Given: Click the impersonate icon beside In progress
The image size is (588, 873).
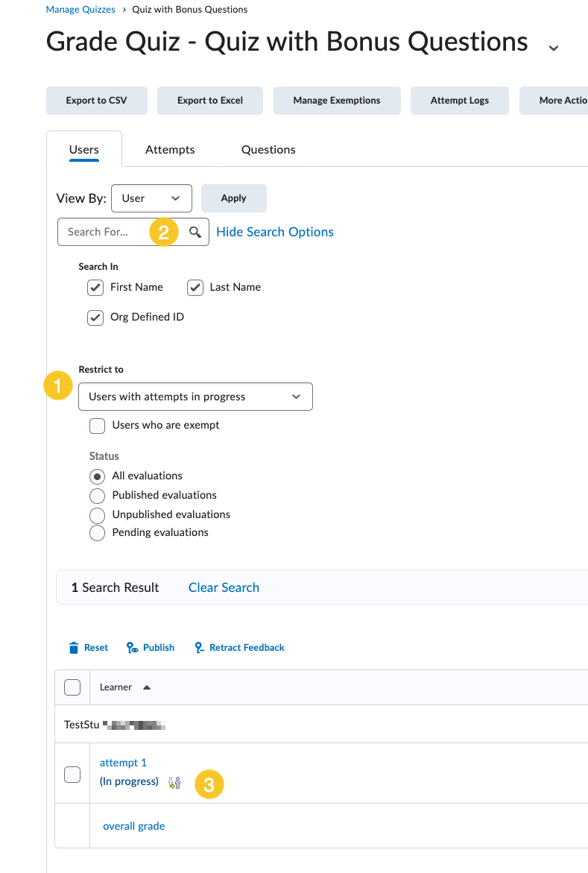Looking at the screenshot, I should coord(174,783).
